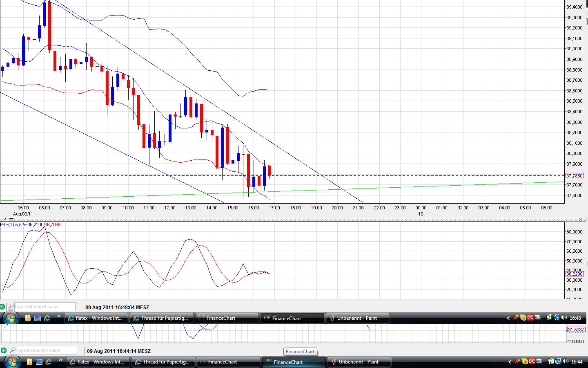Open Thread für Papiertig... on the 16:44 taskbar
This screenshot has width=588, height=368.
point(163,362)
